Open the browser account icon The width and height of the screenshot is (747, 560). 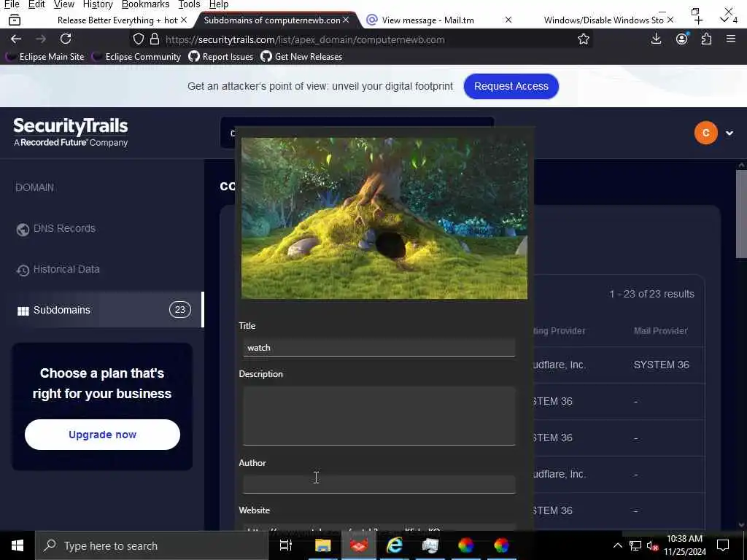tap(682, 39)
